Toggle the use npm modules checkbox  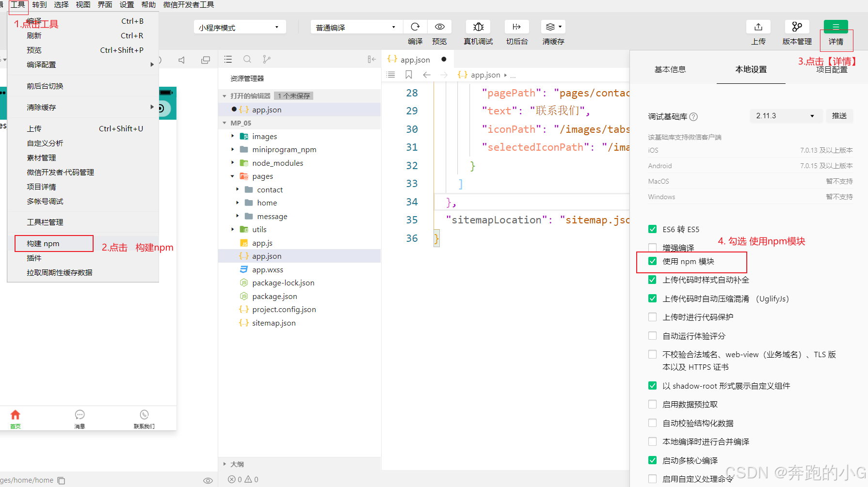click(x=652, y=261)
